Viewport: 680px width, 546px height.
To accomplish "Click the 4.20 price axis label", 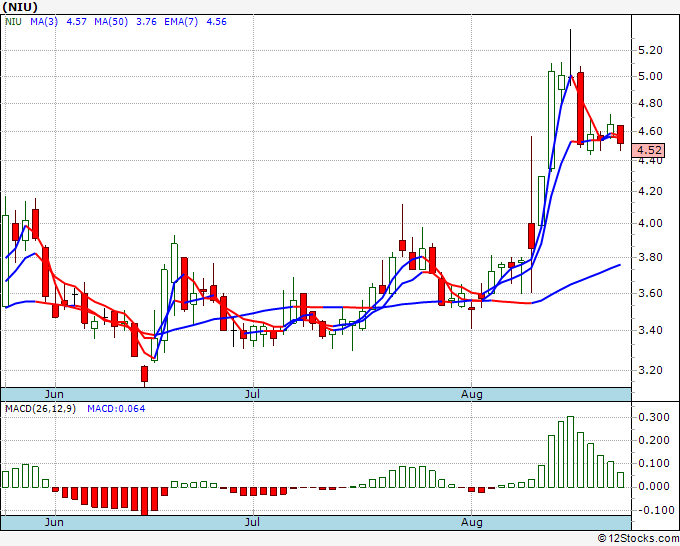I will [651, 191].
